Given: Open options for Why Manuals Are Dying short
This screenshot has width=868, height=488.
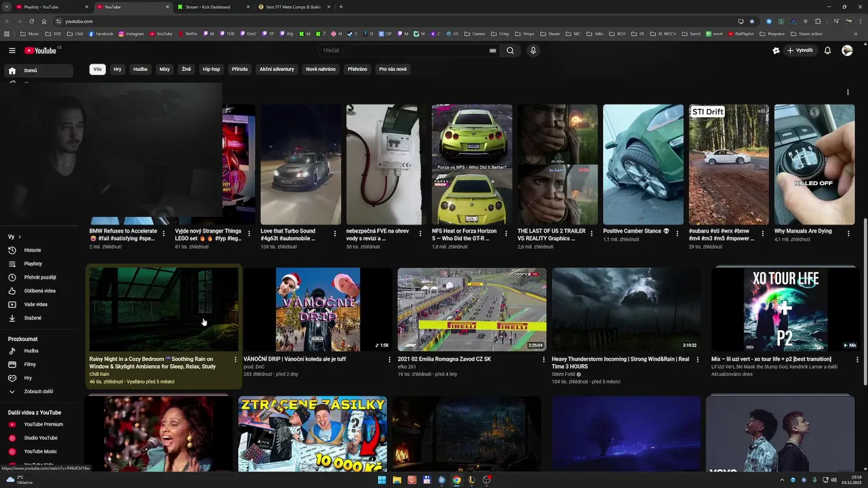Looking at the screenshot, I should (x=848, y=234).
